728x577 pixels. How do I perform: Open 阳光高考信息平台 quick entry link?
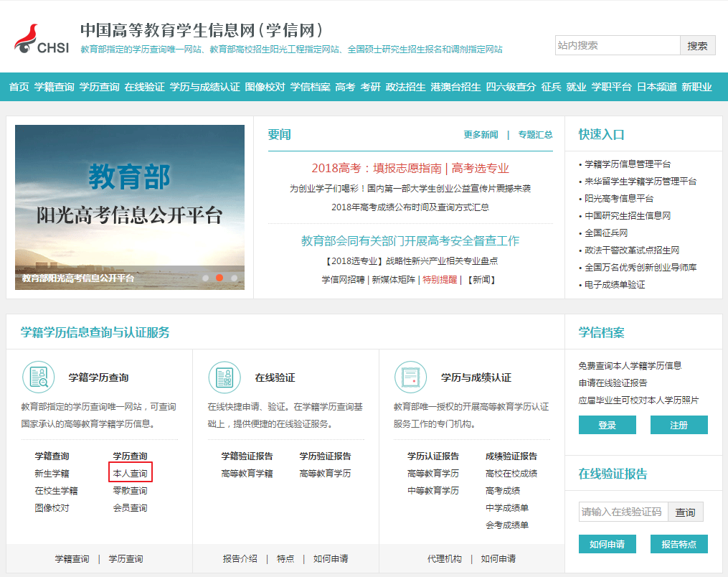[x=619, y=199]
